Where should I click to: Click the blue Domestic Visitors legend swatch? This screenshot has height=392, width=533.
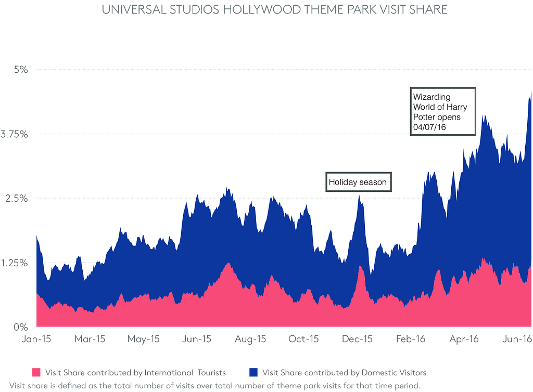click(253, 372)
